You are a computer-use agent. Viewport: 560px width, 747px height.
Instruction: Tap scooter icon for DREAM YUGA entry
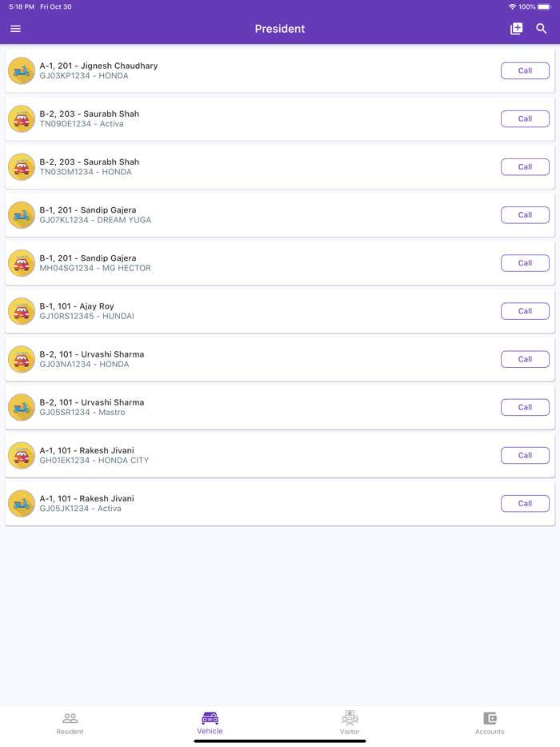22,215
